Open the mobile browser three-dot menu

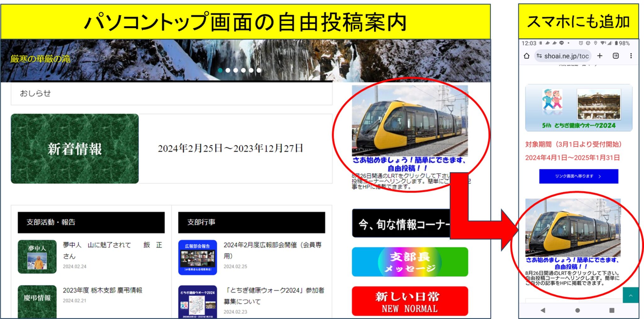(x=631, y=56)
